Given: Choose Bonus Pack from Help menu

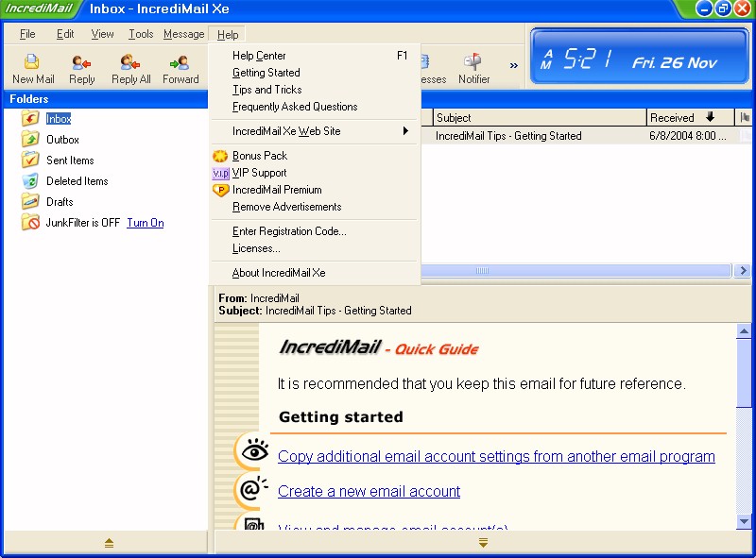Looking at the screenshot, I should [260, 156].
